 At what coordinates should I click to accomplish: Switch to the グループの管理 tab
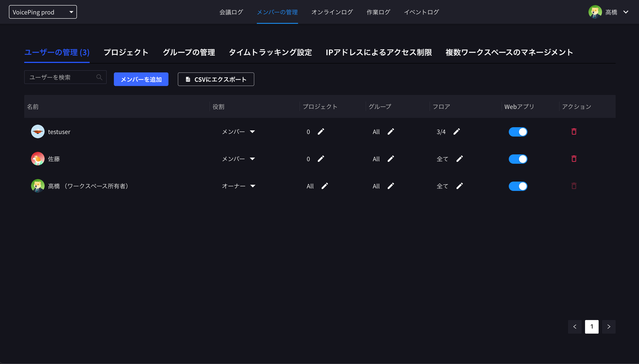tap(188, 52)
